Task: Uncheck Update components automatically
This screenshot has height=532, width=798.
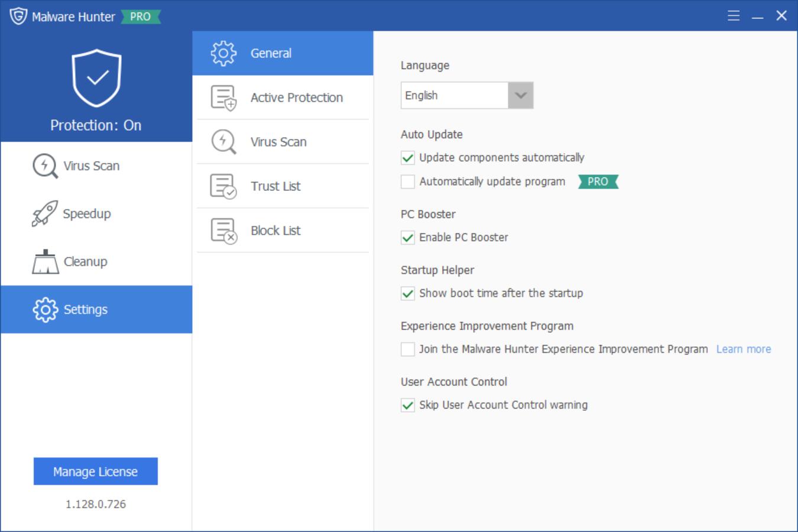Action: [x=407, y=158]
